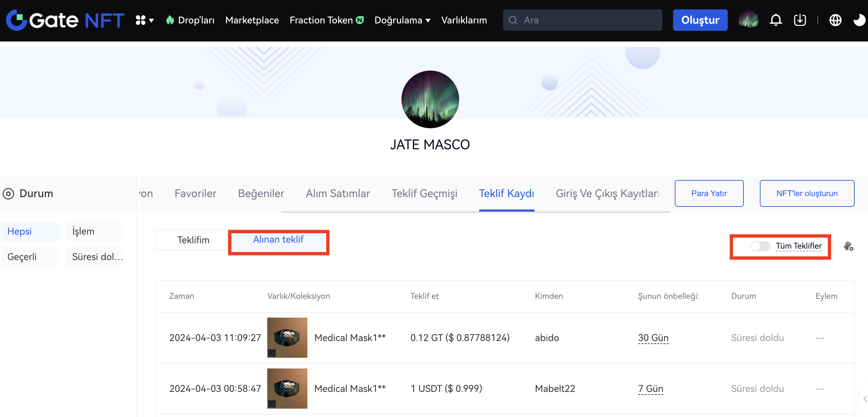Click the Gate NFT logo
868x417 pixels.
click(65, 20)
